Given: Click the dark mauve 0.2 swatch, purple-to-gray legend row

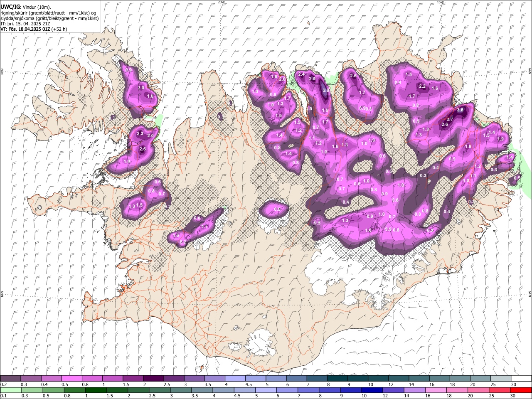Looking at the screenshot, I should point(11,379).
